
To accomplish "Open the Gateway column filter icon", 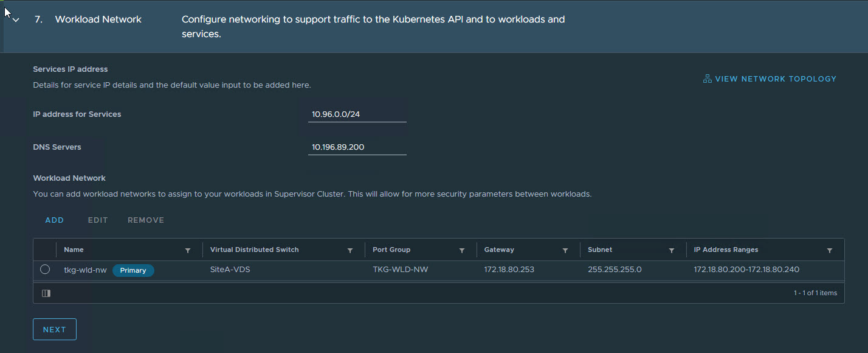I will click(x=565, y=250).
